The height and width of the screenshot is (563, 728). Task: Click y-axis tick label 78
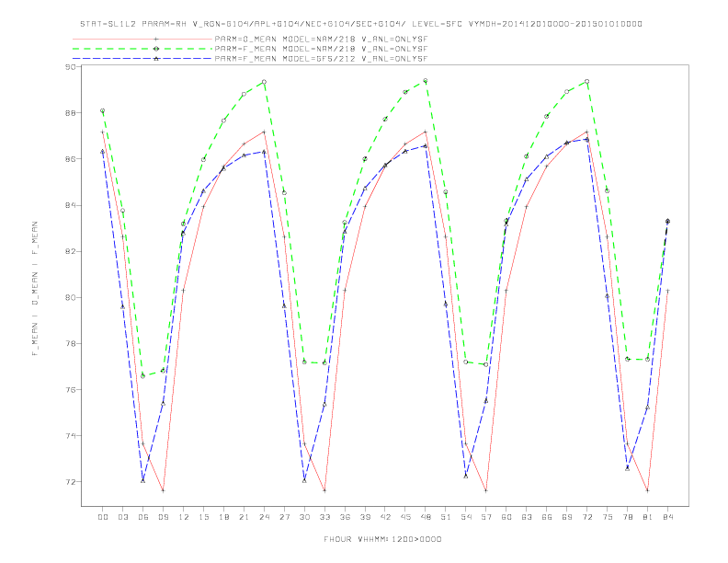(71, 344)
